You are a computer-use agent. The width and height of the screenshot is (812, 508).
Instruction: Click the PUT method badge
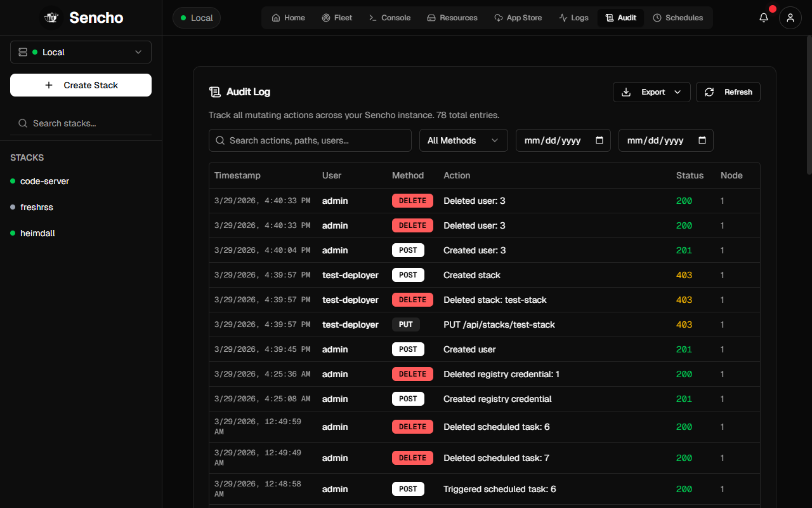coord(406,324)
